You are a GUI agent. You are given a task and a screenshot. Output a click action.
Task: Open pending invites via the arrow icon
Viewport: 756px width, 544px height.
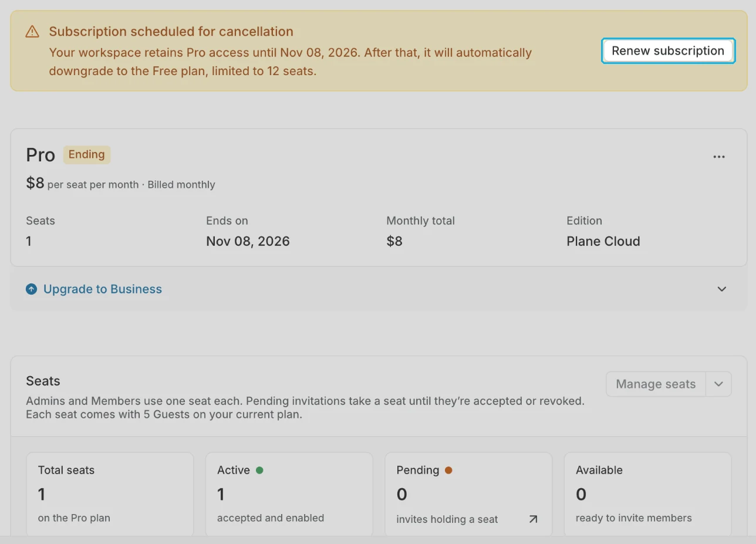click(533, 519)
